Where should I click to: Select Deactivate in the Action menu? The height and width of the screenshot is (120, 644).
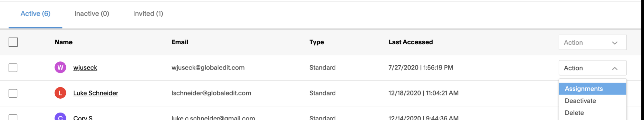(x=592, y=101)
